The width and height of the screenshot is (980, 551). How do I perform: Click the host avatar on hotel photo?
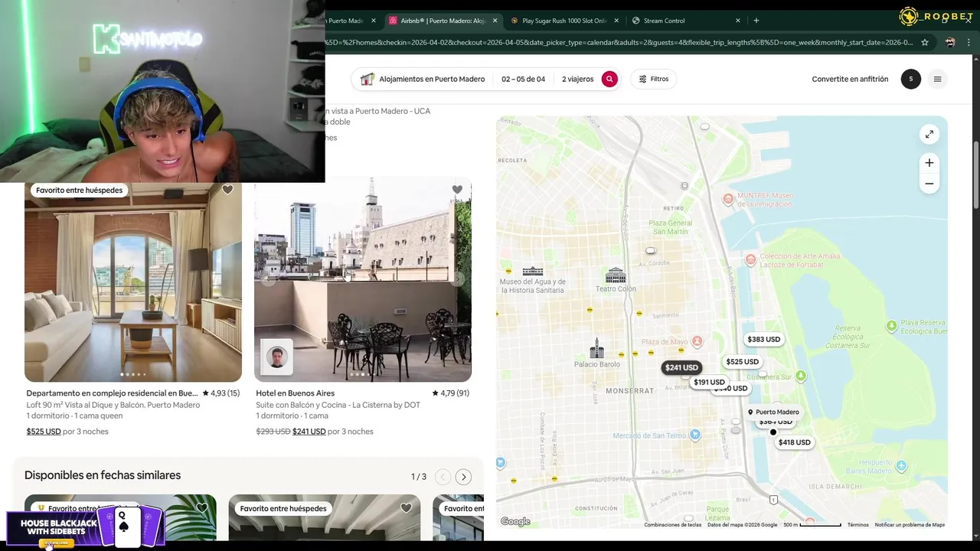276,357
